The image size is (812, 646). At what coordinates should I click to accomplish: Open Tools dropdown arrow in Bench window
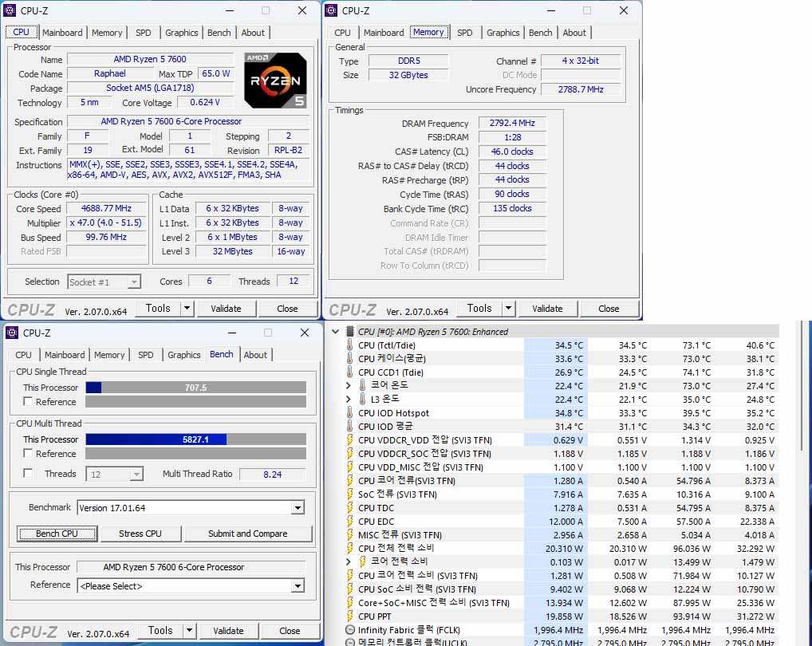tap(190, 631)
